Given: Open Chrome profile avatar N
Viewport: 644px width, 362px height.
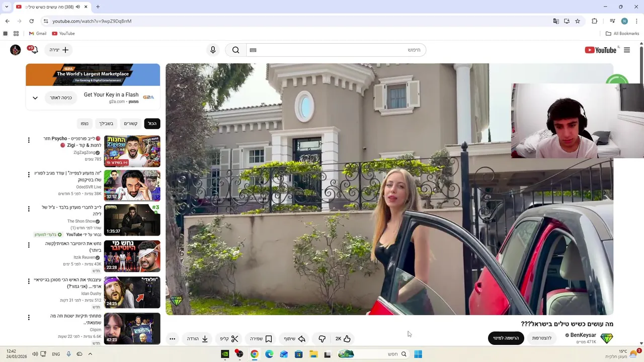Looking at the screenshot, I should point(624,21).
